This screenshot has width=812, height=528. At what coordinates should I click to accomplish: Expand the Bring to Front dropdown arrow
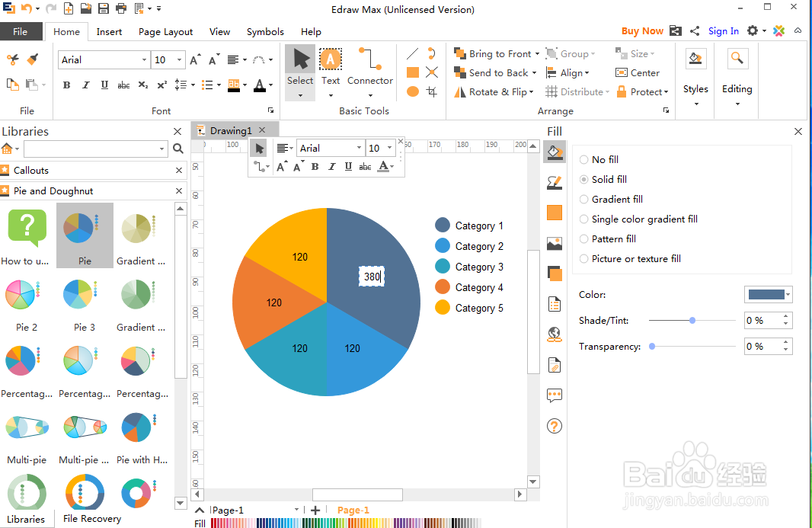coord(537,54)
